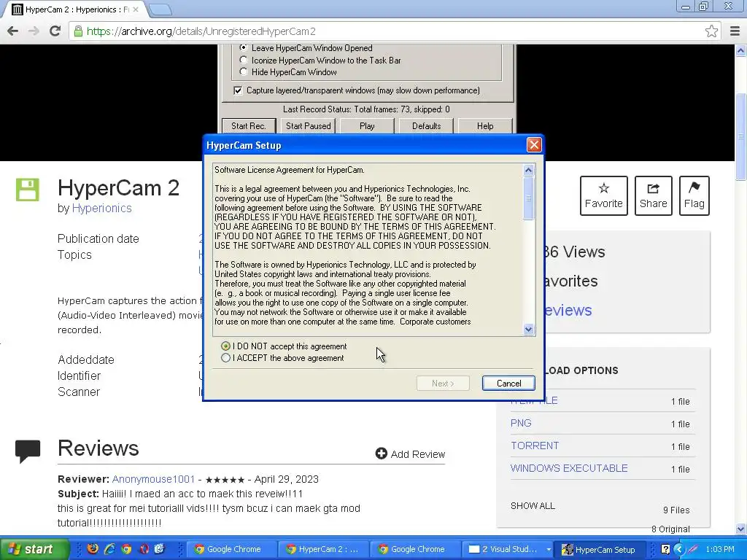Viewport: 747px width, 560px height.
Task: Click the Last Record Status text
Action: pyautogui.click(x=366, y=109)
